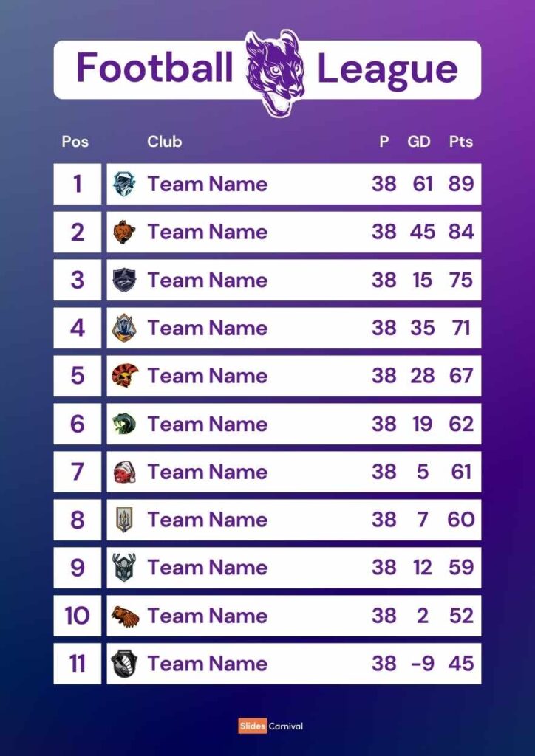Click the first-place team's pirate crest
The height and width of the screenshot is (756, 535).
[124, 184]
